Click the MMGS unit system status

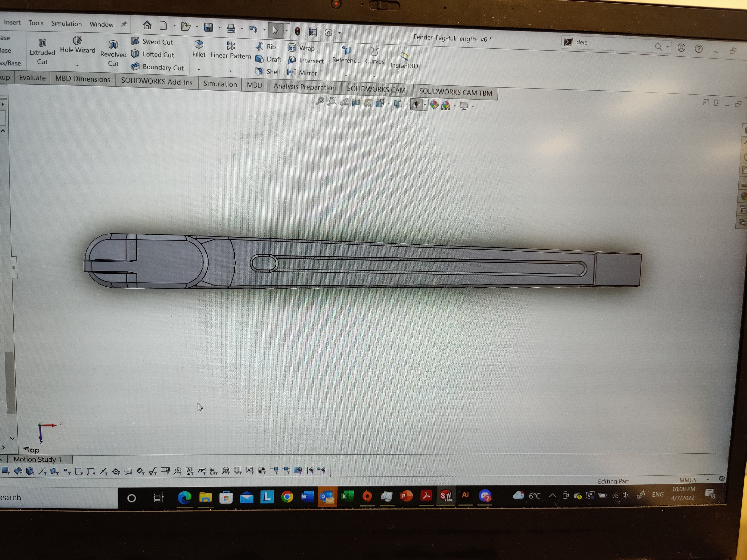688,480
